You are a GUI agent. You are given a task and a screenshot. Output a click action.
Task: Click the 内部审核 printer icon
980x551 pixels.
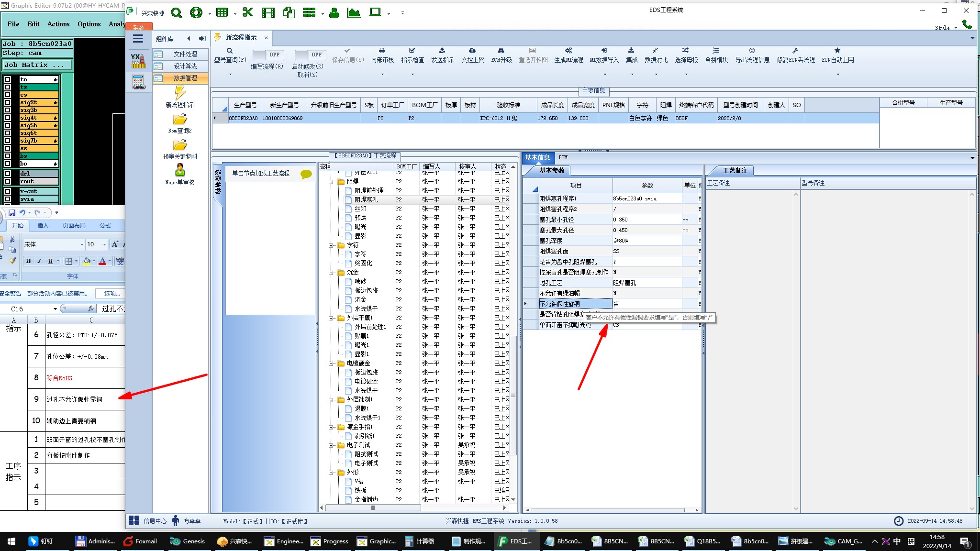[382, 51]
